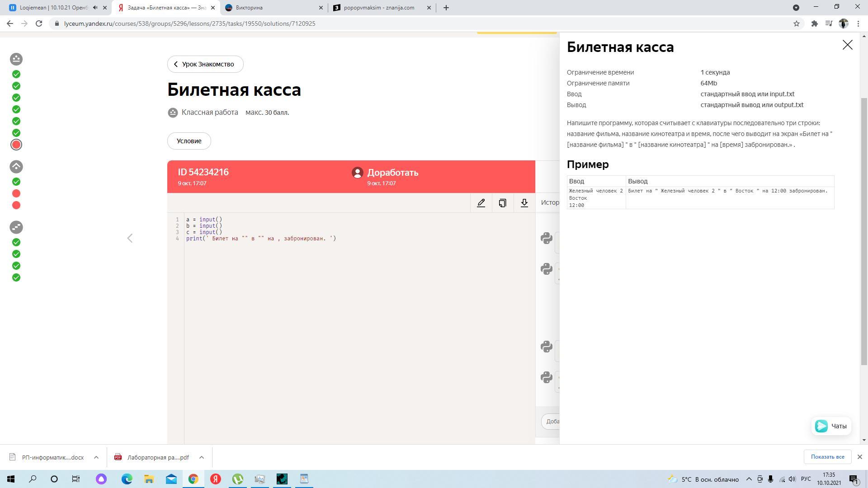
Task: Expand the Лабораторная ра pdf download menu
Action: tap(202, 457)
